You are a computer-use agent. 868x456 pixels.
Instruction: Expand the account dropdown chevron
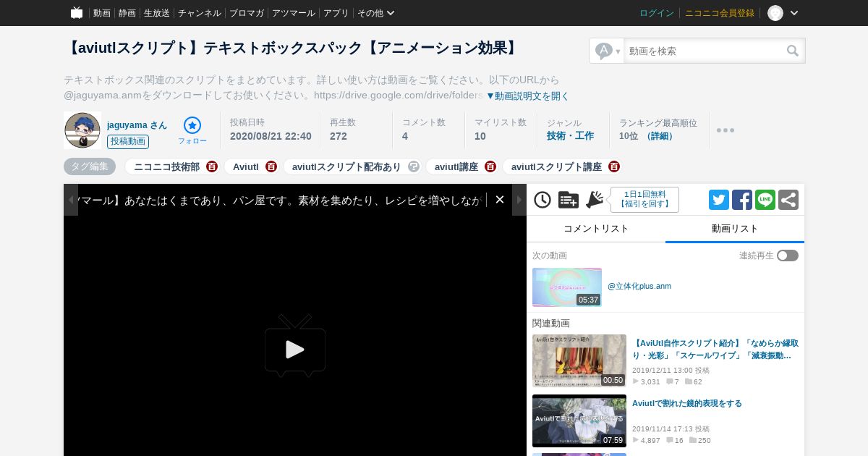click(794, 13)
